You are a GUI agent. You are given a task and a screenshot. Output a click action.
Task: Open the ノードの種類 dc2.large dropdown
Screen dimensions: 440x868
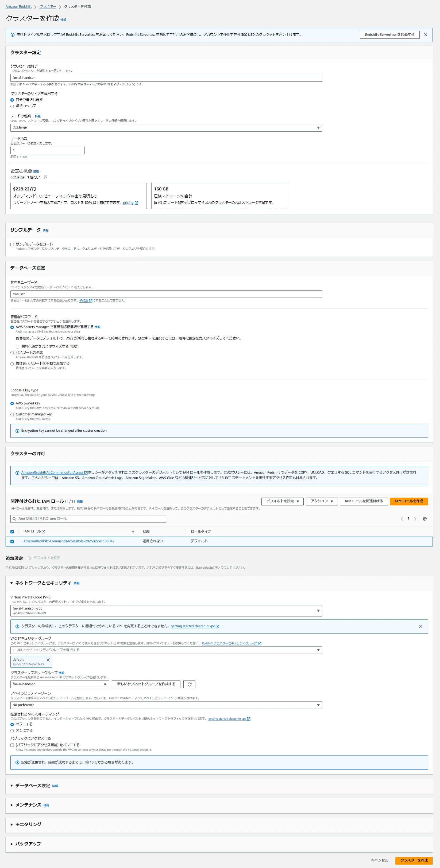166,128
